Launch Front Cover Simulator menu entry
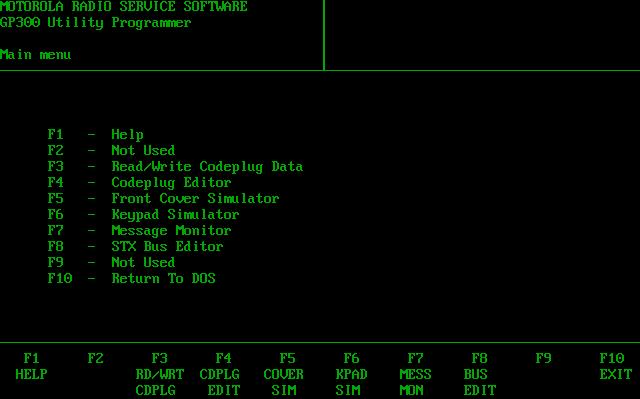The height and width of the screenshot is (399, 640). (163, 198)
